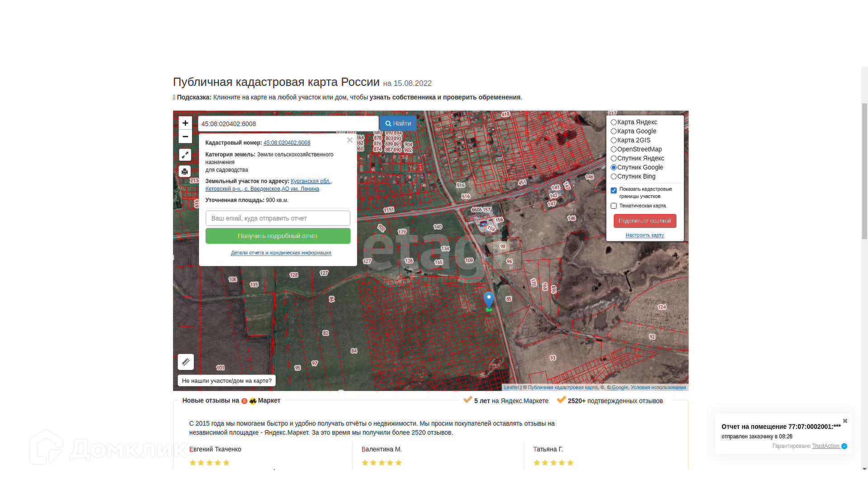Viewport: 868px width, 488px height.
Task: Select Спутник Bing map layer
Action: tap(613, 177)
